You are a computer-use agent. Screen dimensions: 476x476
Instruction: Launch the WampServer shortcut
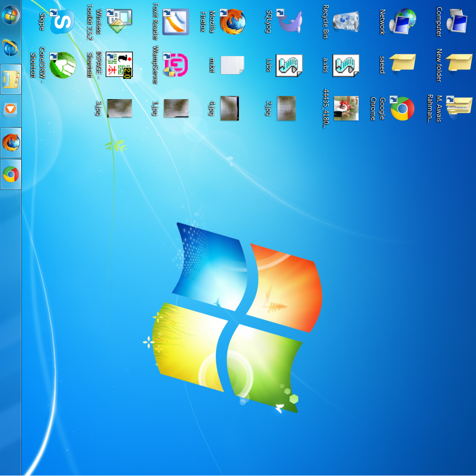(175, 64)
